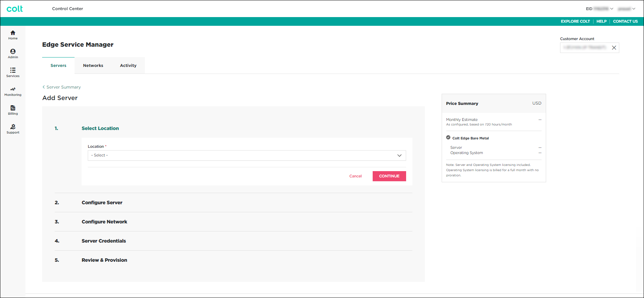Switch to the Activity tab

[128, 66]
